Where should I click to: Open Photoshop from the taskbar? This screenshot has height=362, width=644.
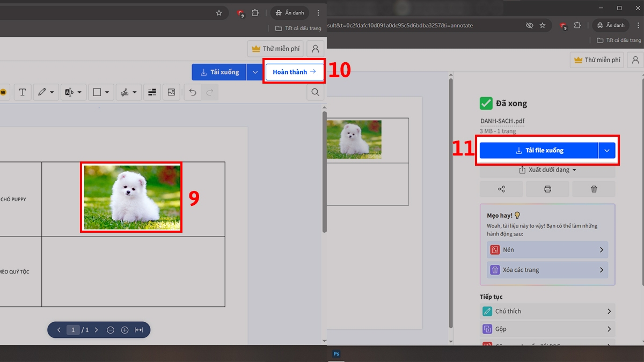click(x=336, y=354)
